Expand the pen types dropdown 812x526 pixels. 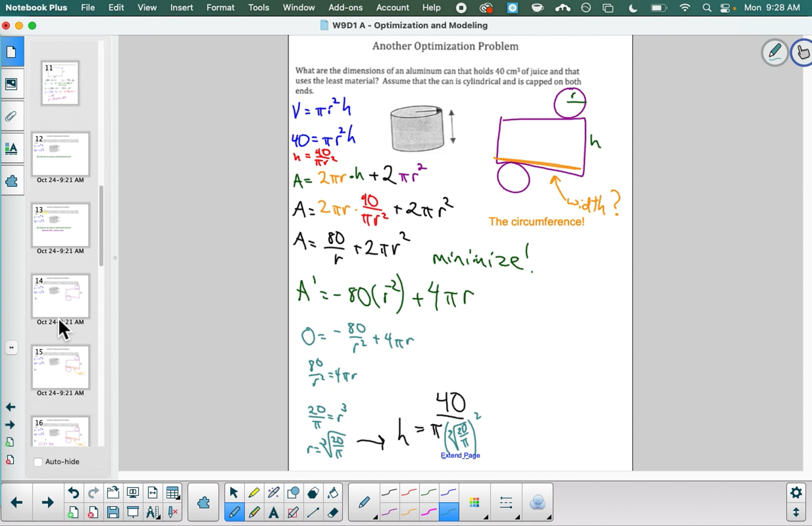(375, 517)
